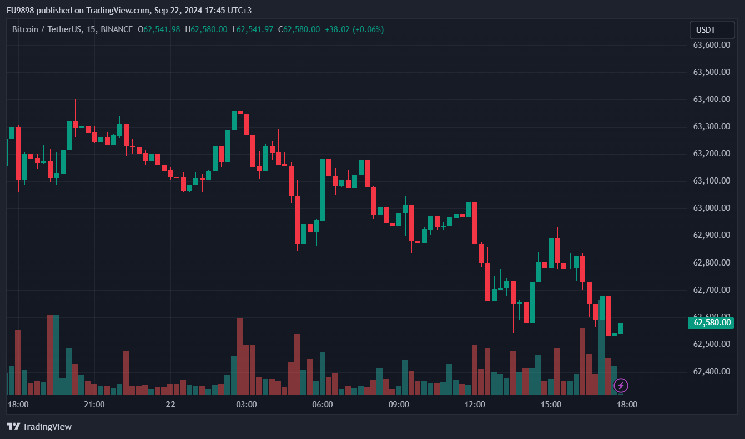
Task: Click the TradingView logo at bottom left
Action: click(x=38, y=423)
